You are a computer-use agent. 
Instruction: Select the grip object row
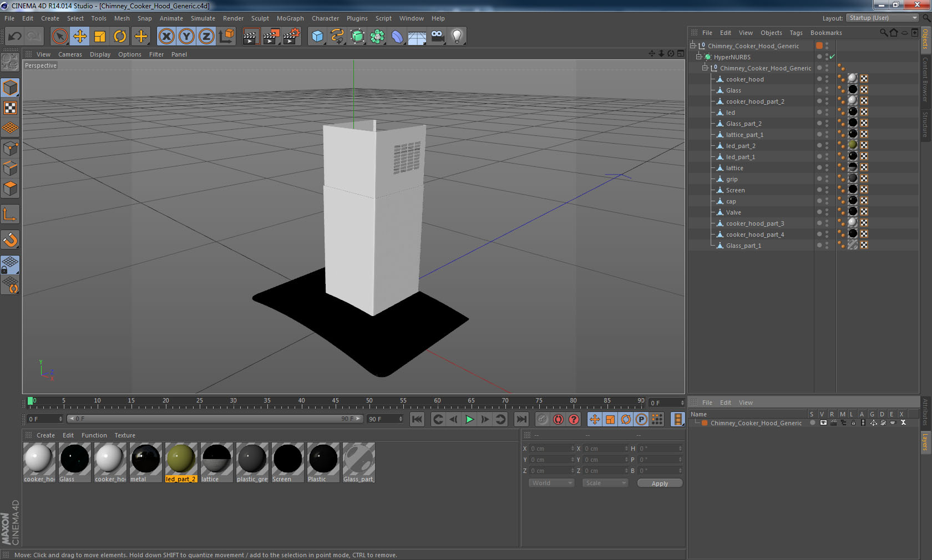tap(732, 179)
